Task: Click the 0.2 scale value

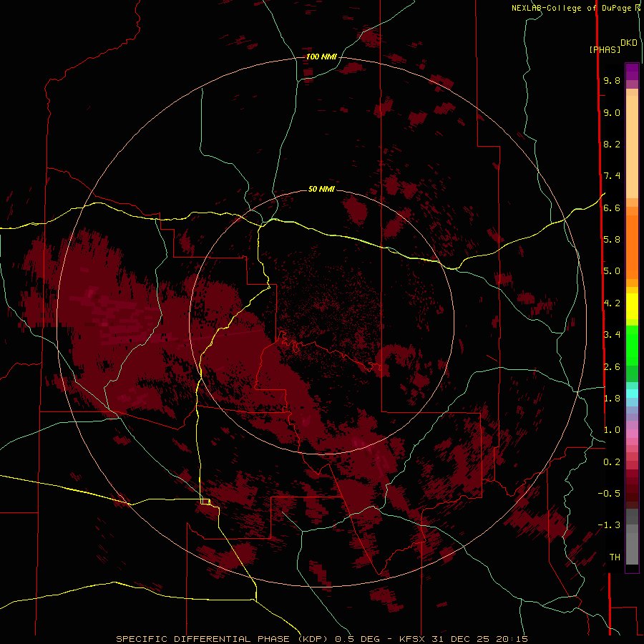Action: (612, 462)
